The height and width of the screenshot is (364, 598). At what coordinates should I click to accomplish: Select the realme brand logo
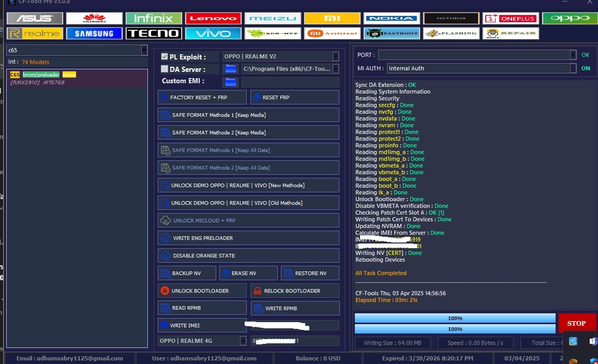(35, 34)
